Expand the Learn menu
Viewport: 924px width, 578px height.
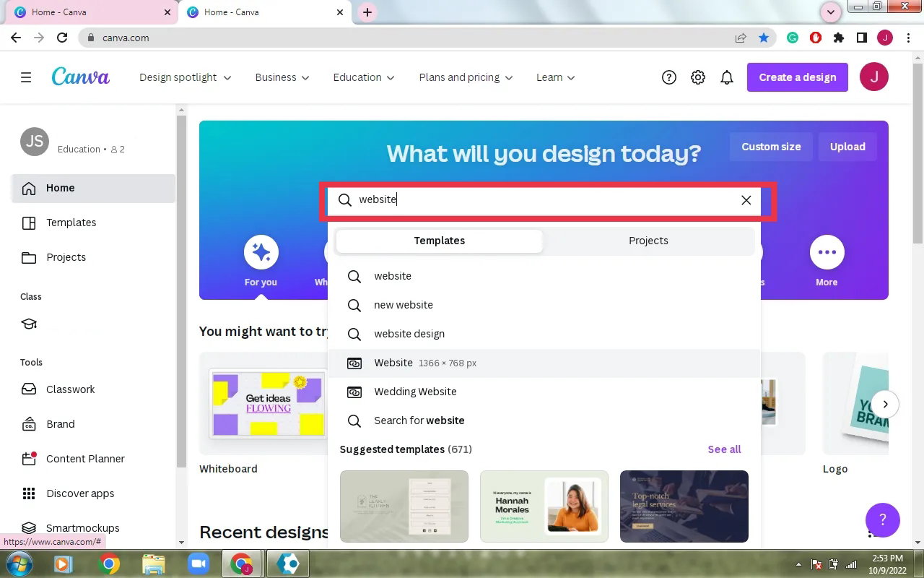pos(556,77)
